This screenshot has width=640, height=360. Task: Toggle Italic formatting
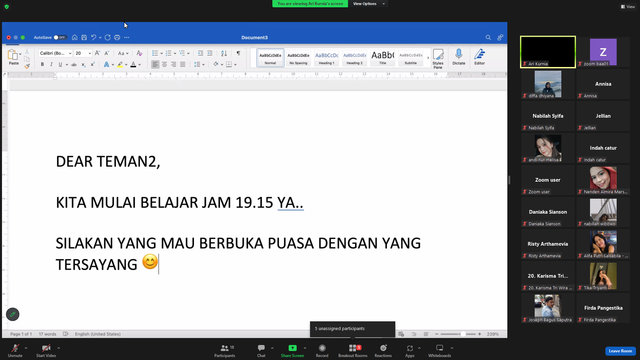[51, 64]
